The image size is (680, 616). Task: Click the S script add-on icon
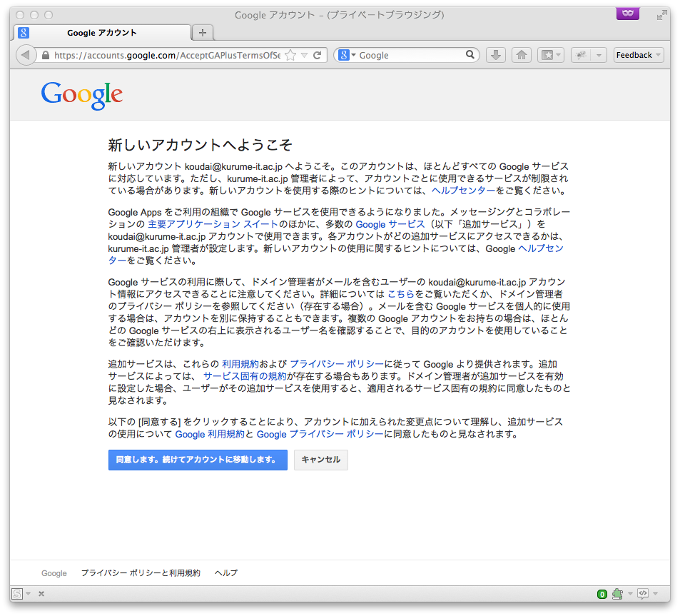17,593
